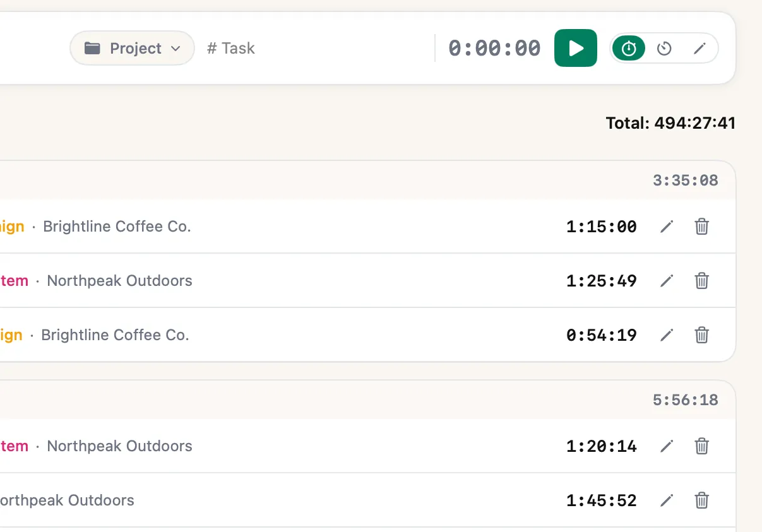The height and width of the screenshot is (532, 762).
Task: Delete the 0:54:19 Brightline Coffee Co. entry
Action: 702,335
